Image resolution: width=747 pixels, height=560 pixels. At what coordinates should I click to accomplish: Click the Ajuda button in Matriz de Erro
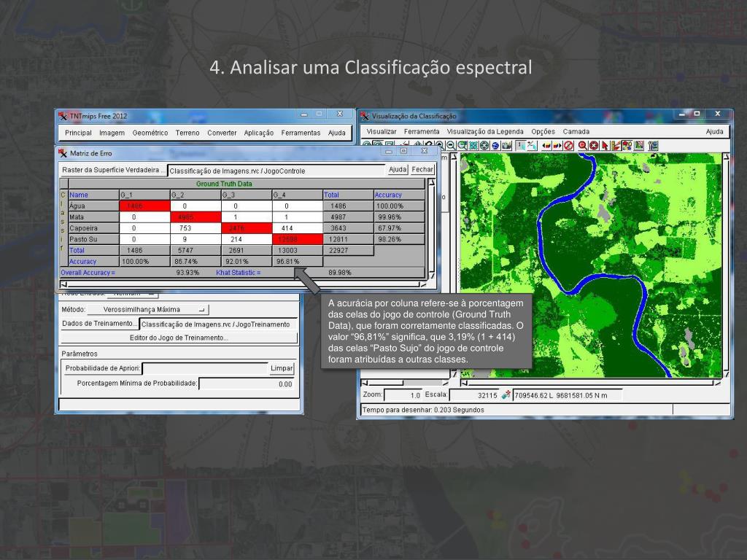point(398,169)
